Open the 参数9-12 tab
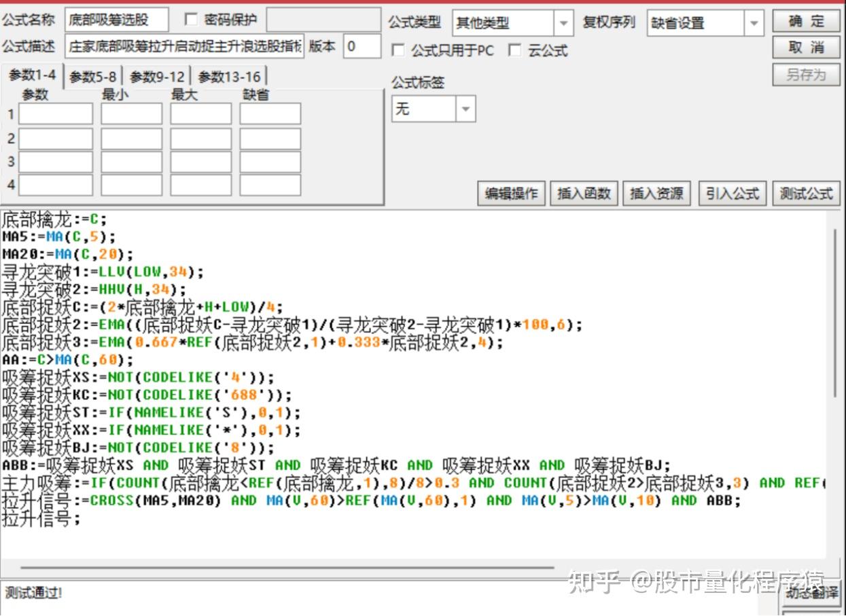 pyautogui.click(x=157, y=77)
